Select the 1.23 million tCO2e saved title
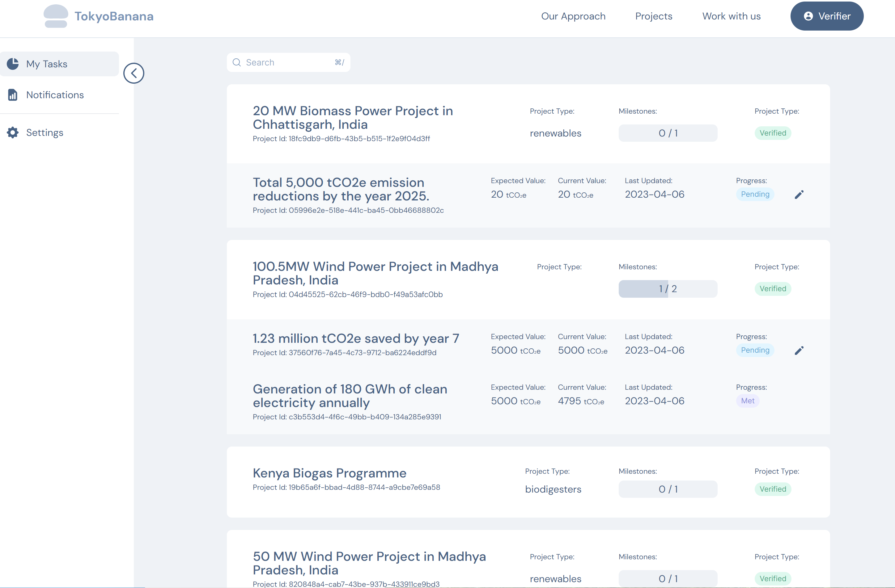Viewport: 895px width, 588px height. [x=356, y=338]
